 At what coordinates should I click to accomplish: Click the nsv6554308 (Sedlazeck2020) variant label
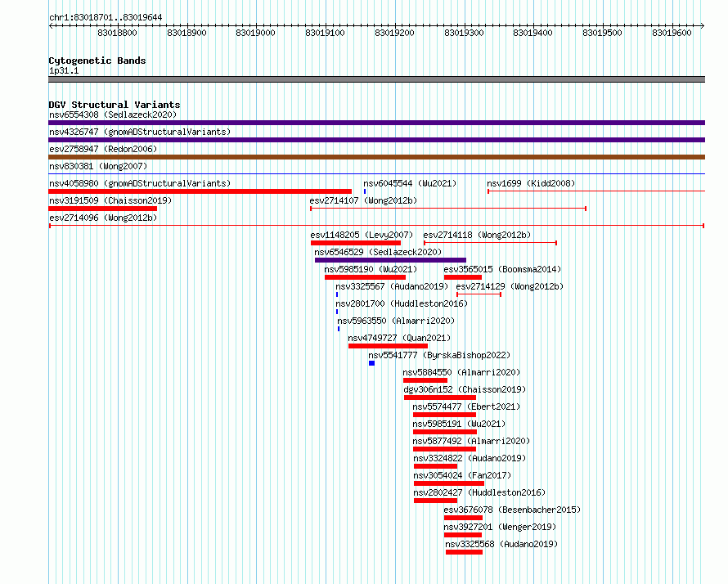(x=113, y=115)
